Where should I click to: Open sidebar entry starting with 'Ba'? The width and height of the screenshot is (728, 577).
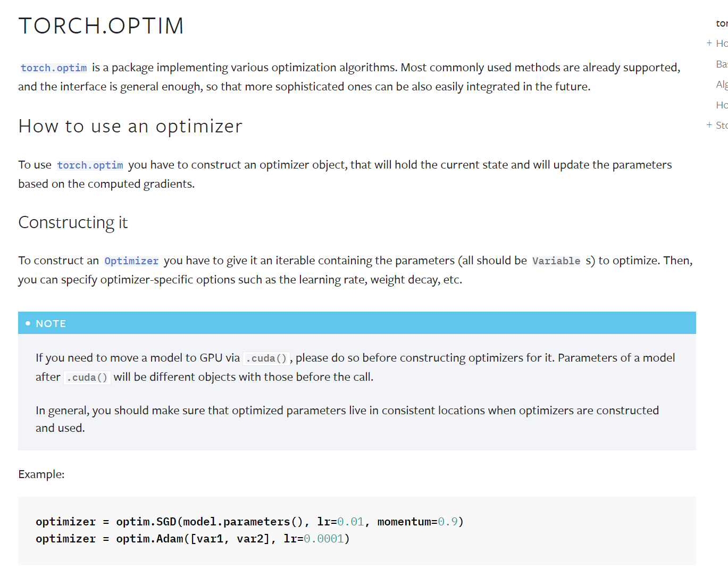(x=722, y=64)
